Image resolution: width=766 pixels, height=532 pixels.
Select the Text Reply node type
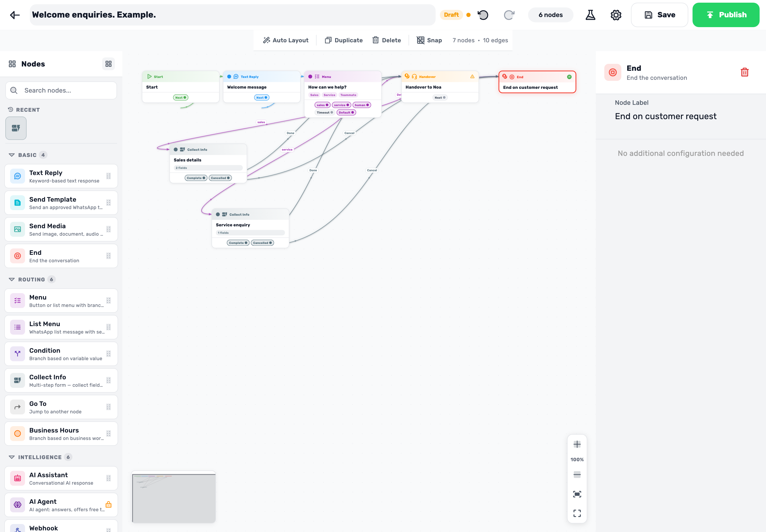pos(61,176)
